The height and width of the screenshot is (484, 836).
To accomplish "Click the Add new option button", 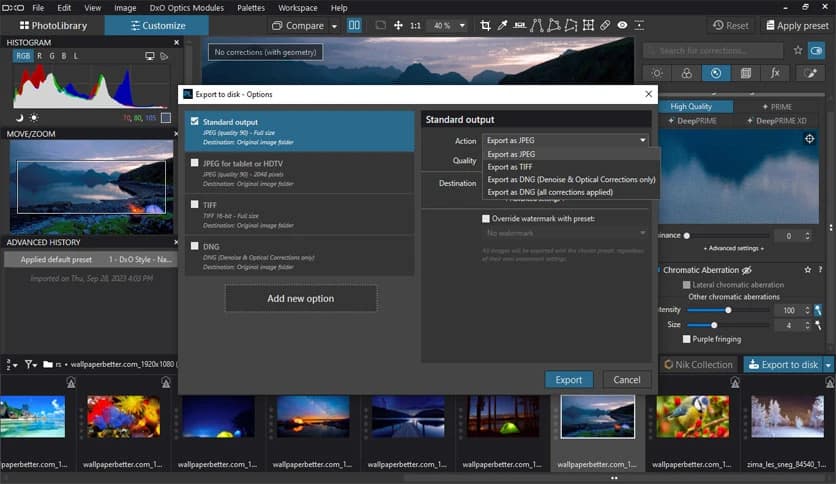I will [x=301, y=299].
